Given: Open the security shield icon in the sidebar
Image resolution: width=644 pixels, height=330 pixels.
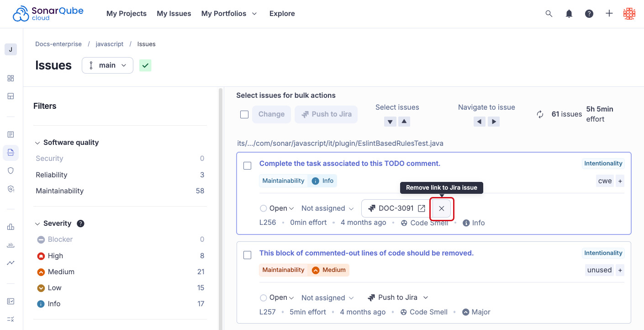Looking at the screenshot, I should click(x=11, y=170).
